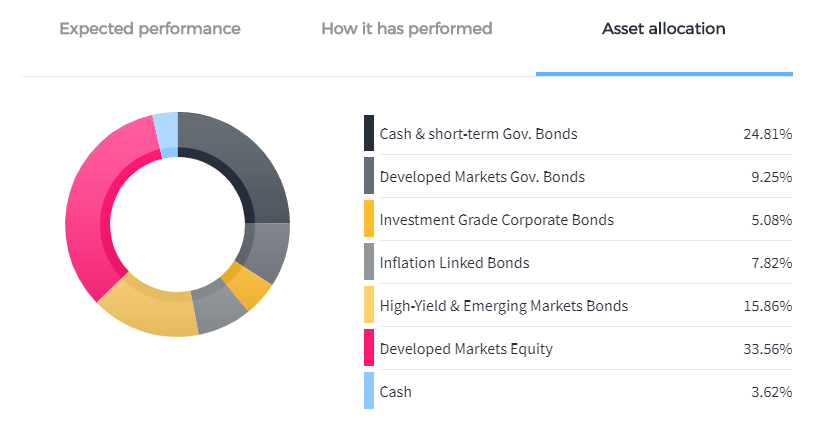Click the Inflation Linked Bonds legend label
Screen dimensions: 814x427
pos(454,263)
